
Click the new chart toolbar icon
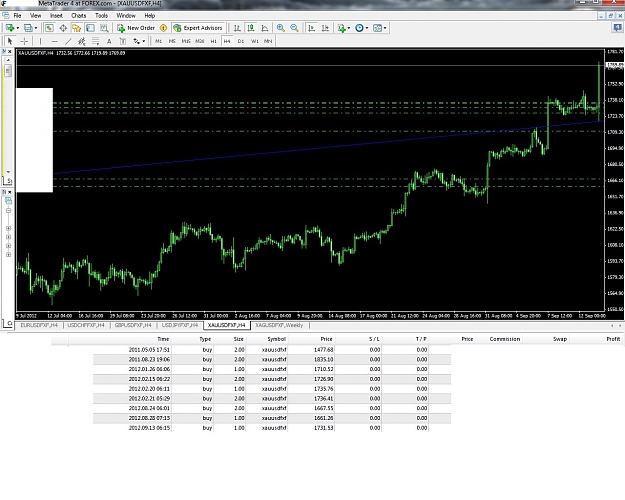coord(10,28)
